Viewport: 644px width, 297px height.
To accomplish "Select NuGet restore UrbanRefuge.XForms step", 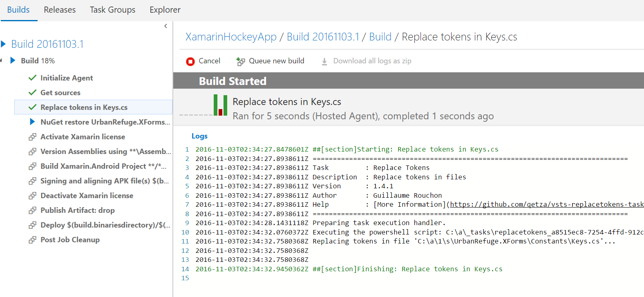I will [105, 122].
